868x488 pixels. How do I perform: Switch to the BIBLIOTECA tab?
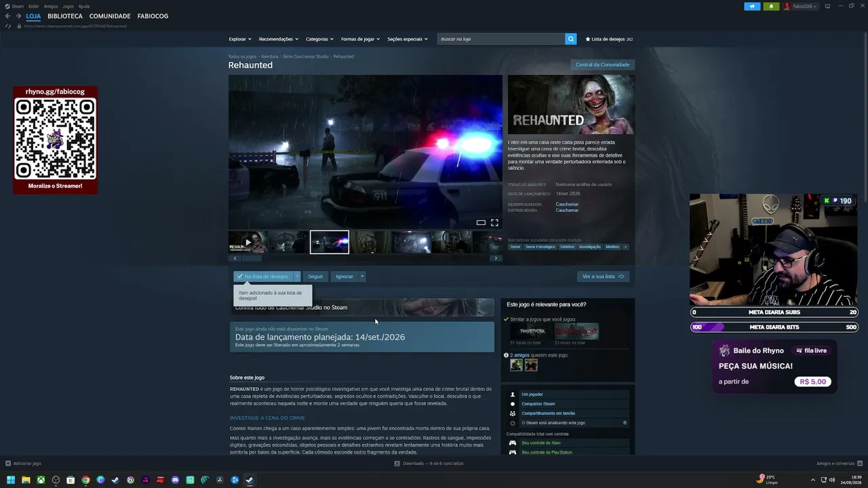pyautogui.click(x=65, y=16)
